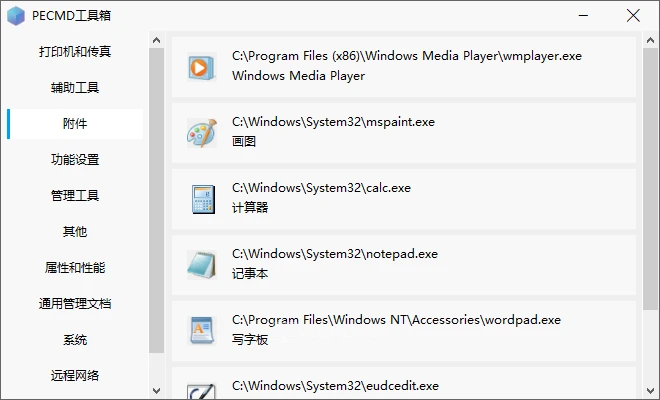Open the 远程网络 category
Screen dimensions: 660x400
pyautogui.click(x=75, y=376)
